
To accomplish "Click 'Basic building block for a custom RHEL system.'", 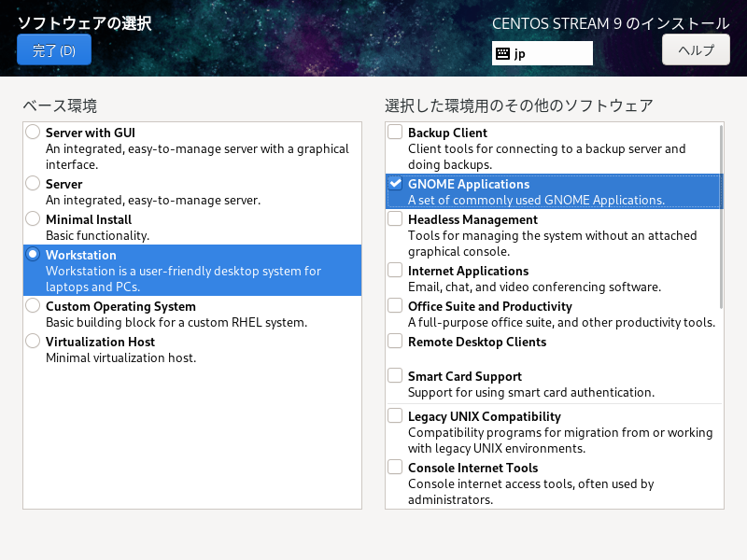I will tap(176, 323).
